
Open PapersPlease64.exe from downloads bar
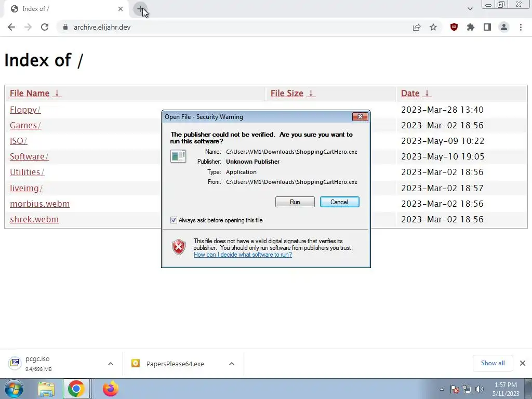tap(175, 364)
